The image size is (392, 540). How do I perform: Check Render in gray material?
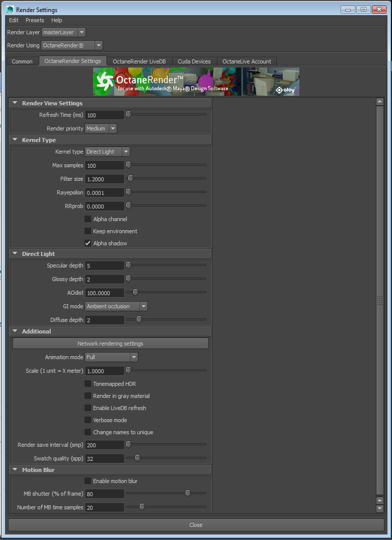[88, 396]
